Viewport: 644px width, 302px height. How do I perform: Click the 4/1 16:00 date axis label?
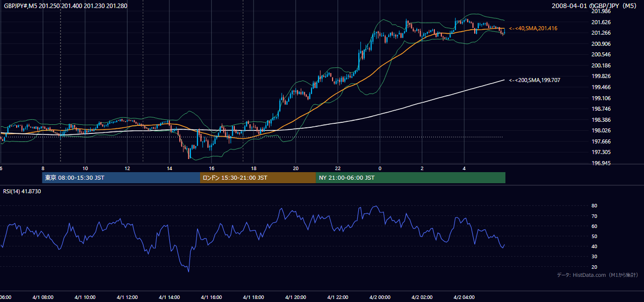[211, 297]
